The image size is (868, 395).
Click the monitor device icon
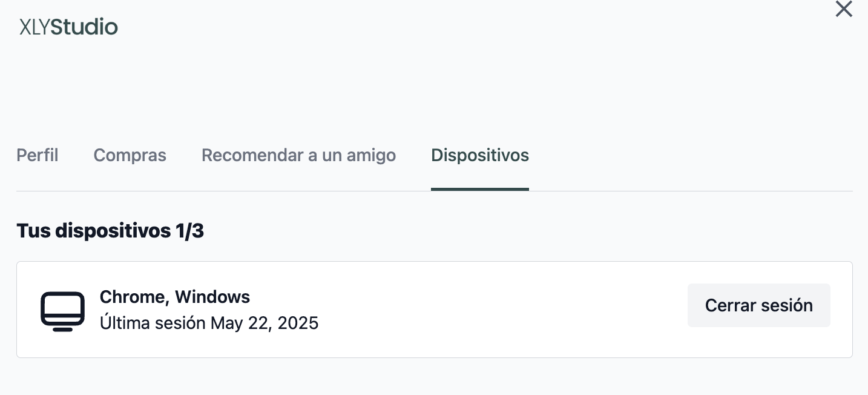[x=62, y=311]
